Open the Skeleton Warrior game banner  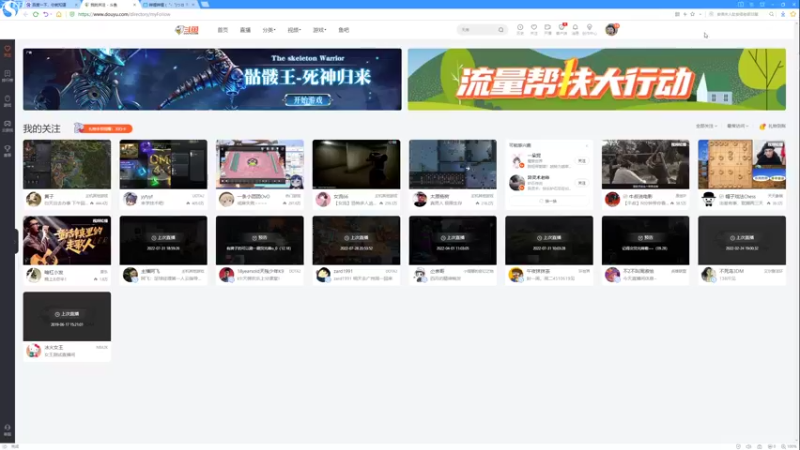pos(212,80)
